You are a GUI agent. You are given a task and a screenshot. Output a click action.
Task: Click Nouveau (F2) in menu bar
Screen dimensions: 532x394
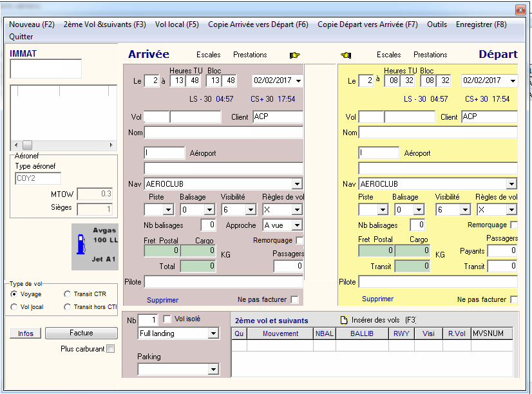[x=32, y=24]
